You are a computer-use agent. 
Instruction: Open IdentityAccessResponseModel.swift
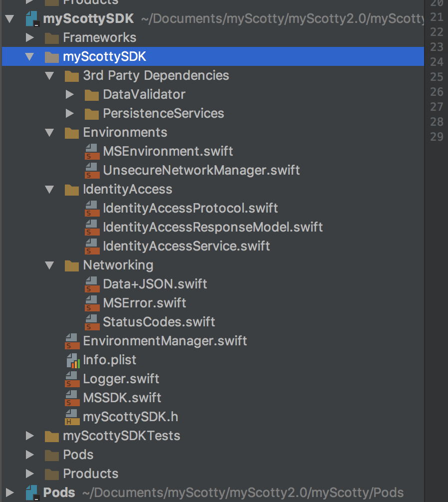click(213, 228)
